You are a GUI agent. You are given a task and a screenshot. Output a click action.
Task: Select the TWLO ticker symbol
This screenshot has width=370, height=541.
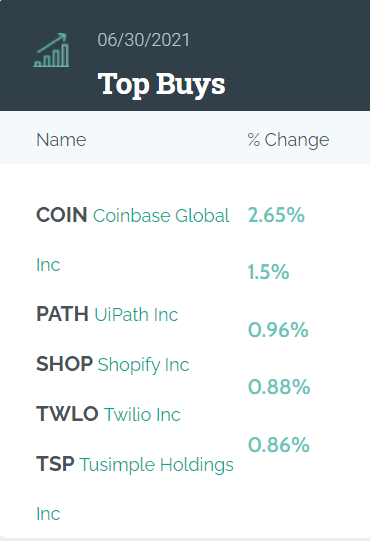(67, 414)
